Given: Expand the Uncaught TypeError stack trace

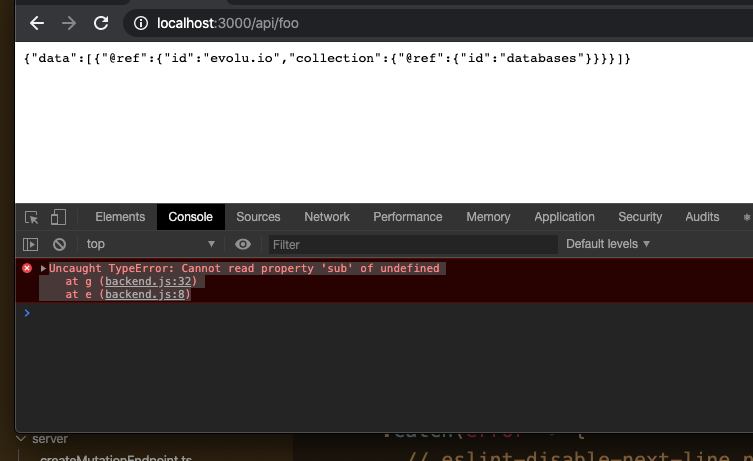Looking at the screenshot, I should tap(43, 268).
